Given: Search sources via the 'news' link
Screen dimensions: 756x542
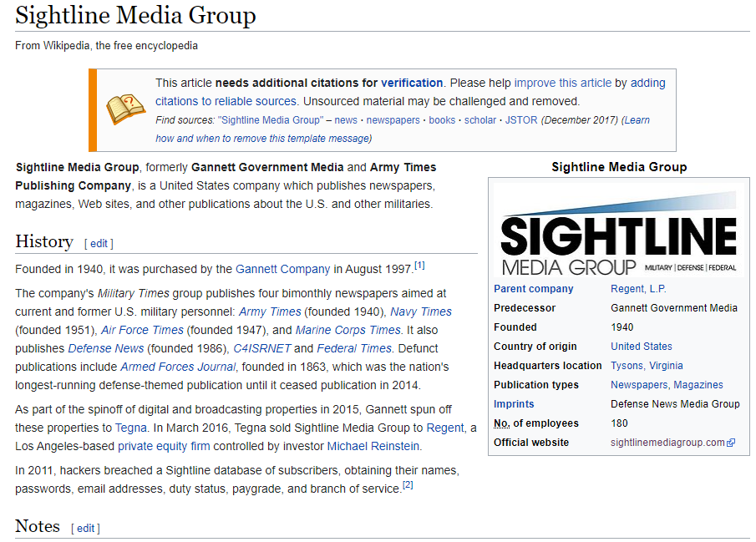Looking at the screenshot, I should point(346,120).
